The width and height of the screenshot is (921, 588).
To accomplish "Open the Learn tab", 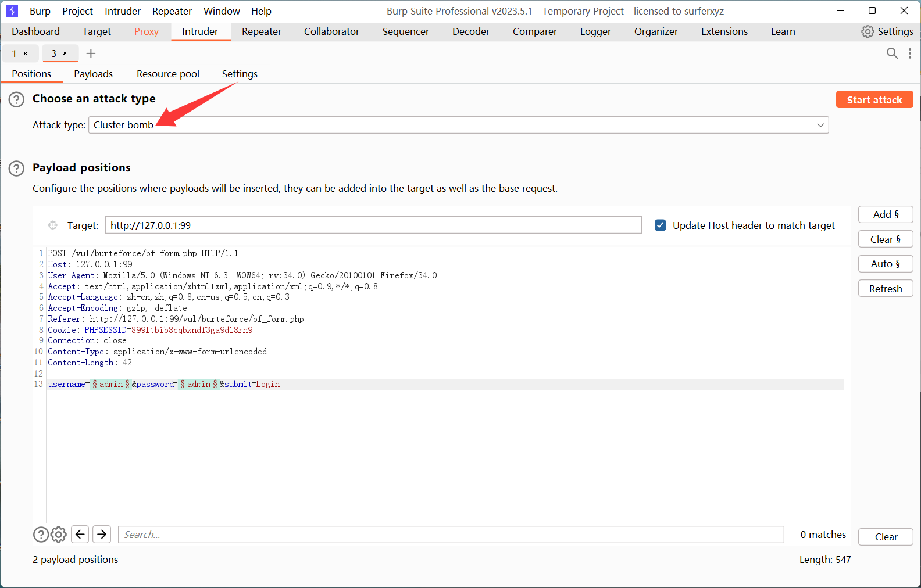I will pyautogui.click(x=783, y=31).
